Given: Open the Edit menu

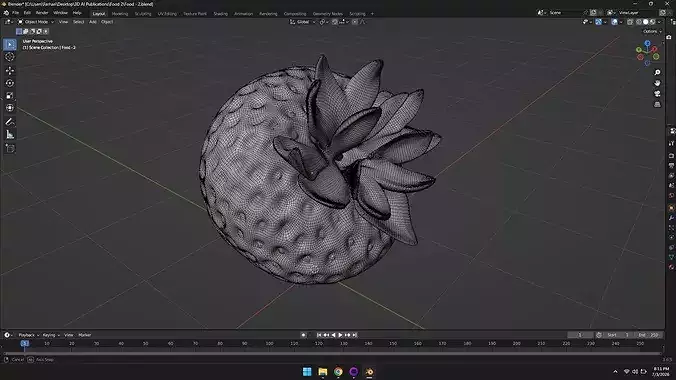Looking at the screenshot, I should (x=27, y=13).
